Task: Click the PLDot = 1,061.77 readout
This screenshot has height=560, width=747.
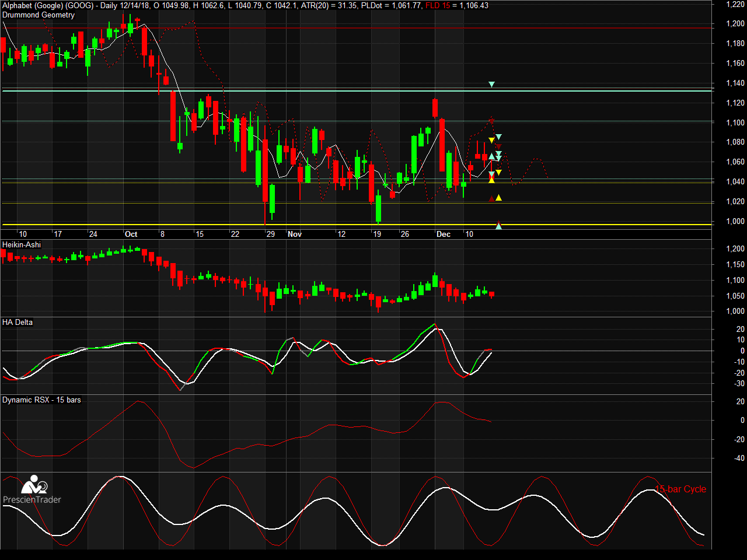Action: pyautogui.click(x=391, y=5)
